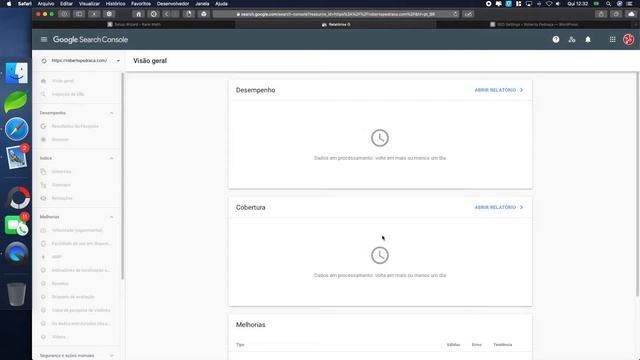Open the Histórico menu

116,4
